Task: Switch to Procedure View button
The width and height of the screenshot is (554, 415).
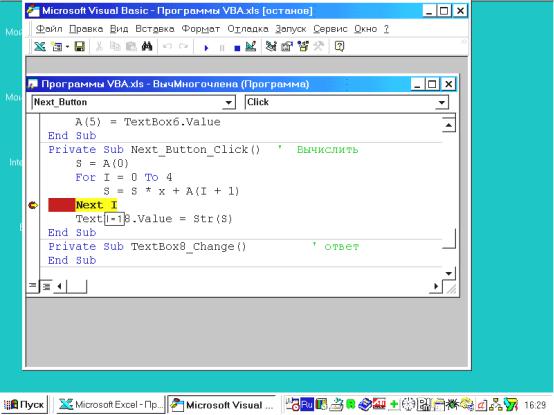Action: [33, 286]
